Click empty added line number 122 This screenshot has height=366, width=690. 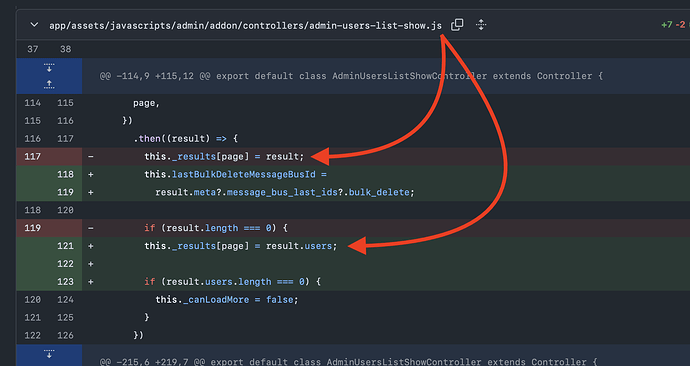pos(65,264)
